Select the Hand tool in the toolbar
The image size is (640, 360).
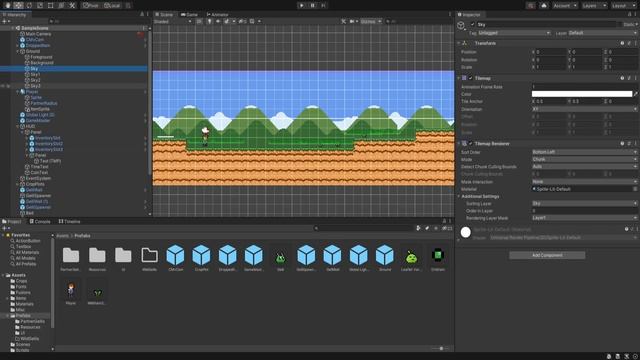pos(8,5)
